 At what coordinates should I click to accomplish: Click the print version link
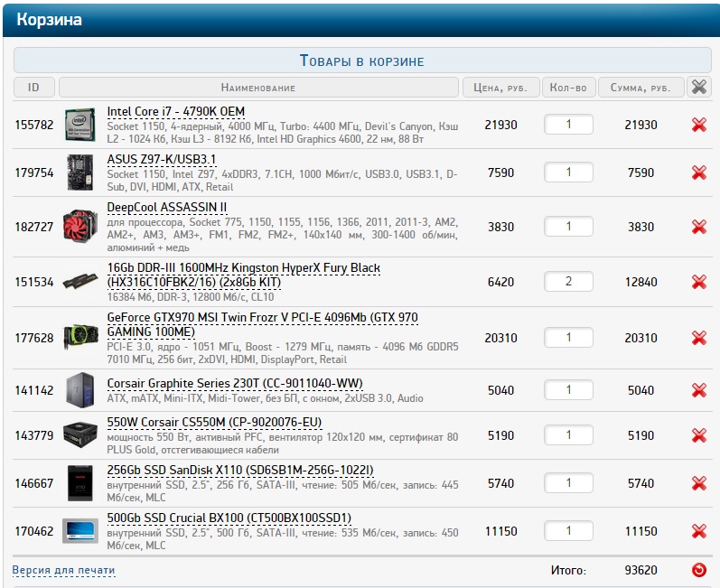point(63,570)
